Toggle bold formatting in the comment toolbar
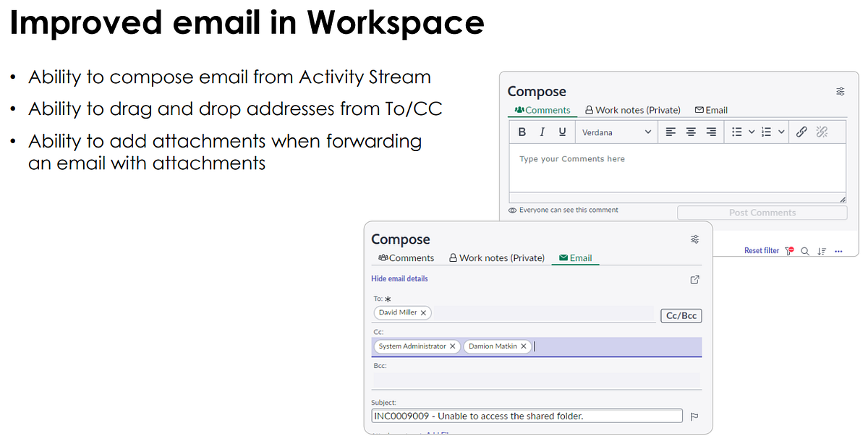 pos(522,132)
